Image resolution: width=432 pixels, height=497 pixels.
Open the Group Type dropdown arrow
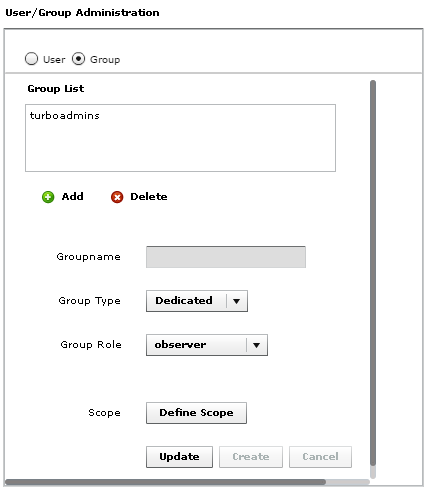[x=237, y=301]
